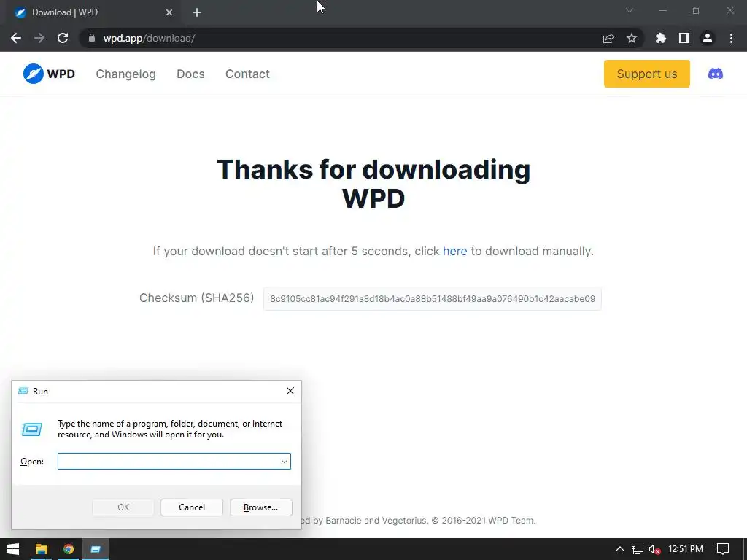Click the Support us button

coord(646,74)
